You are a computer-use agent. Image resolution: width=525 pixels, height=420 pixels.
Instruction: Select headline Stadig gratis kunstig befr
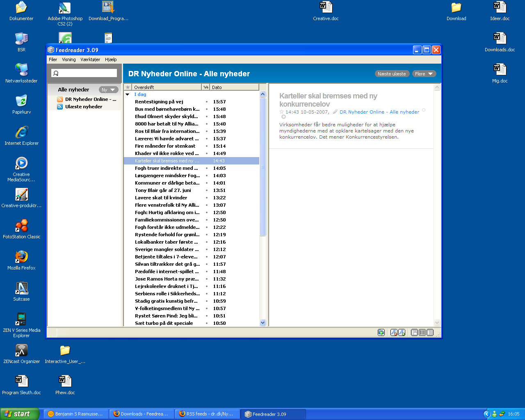coord(167,301)
